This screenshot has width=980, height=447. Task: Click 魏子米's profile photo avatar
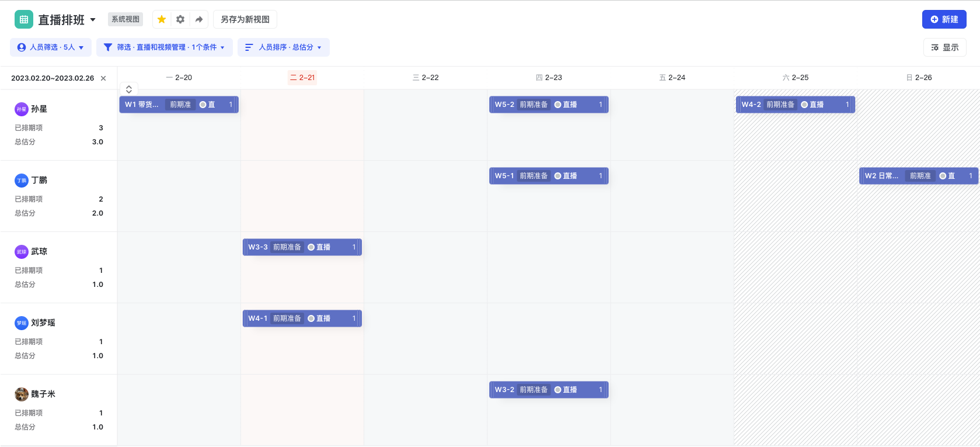tap(22, 394)
